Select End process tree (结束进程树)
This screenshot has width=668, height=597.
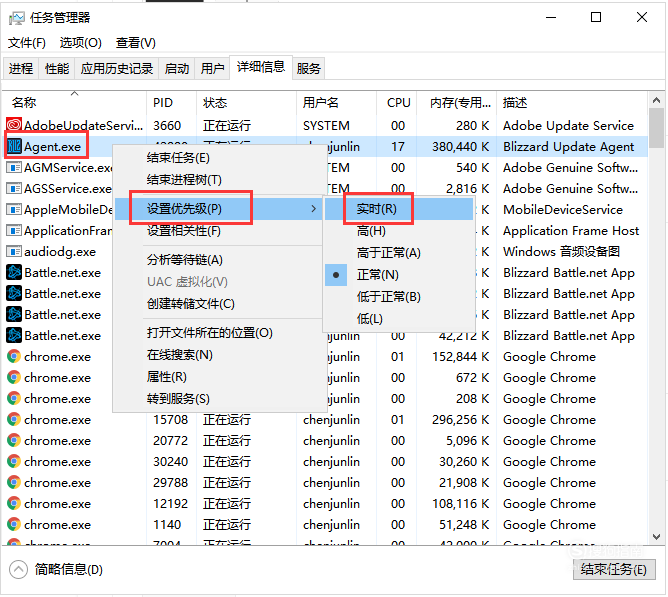pyautogui.click(x=219, y=179)
